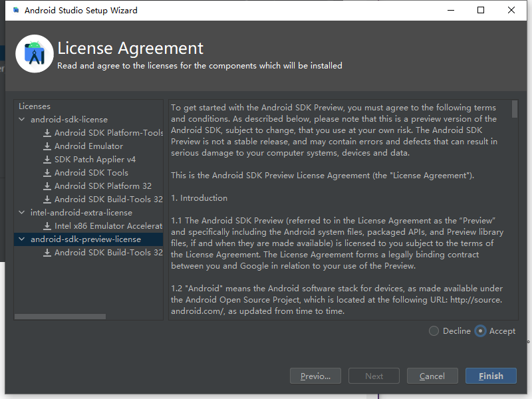Select the intel-android-extra-license entry
Screen dimensions: 532x399
click(81, 213)
